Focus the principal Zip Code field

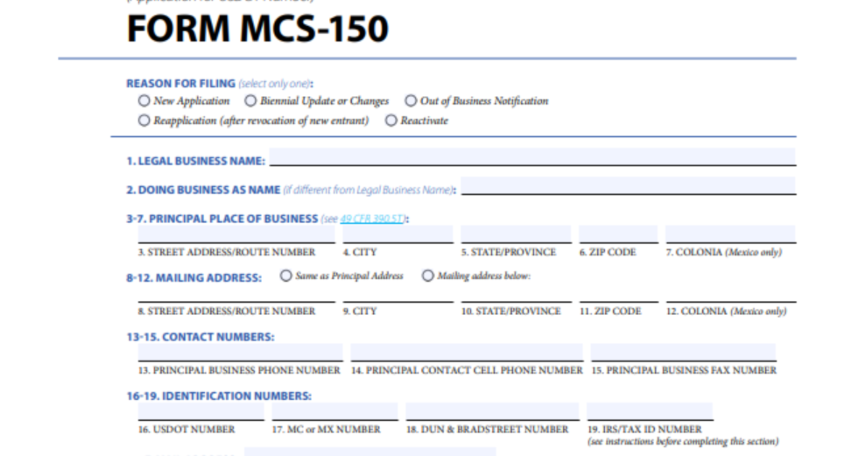coord(618,235)
